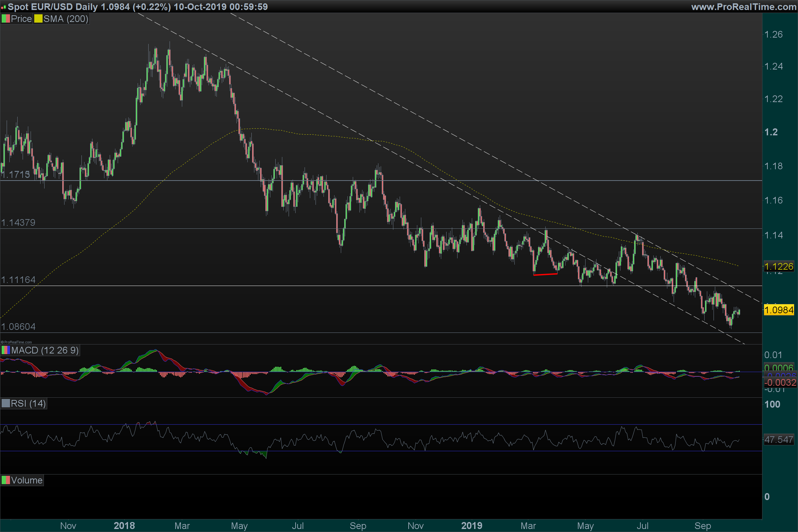This screenshot has width=798, height=532.
Task: Click the Volume indicator label
Action: (27, 480)
